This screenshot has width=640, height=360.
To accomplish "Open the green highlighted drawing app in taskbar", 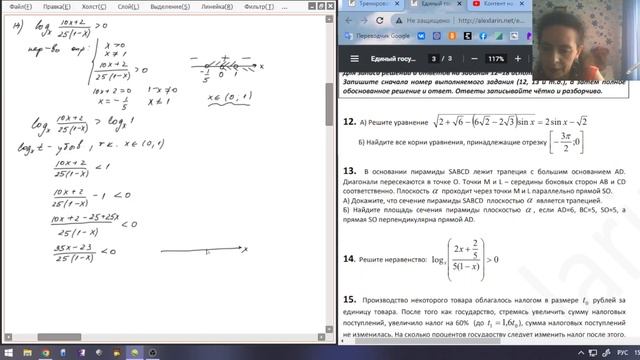I will point(135,353).
